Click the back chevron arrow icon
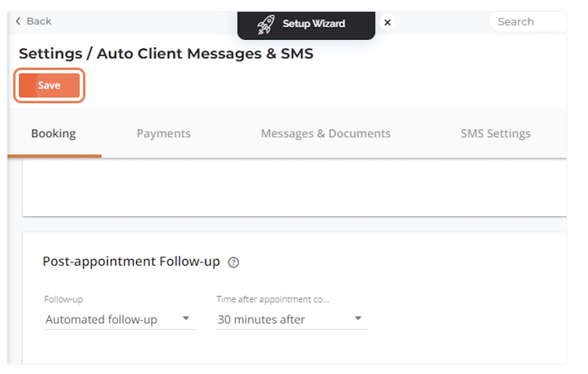 [18, 21]
